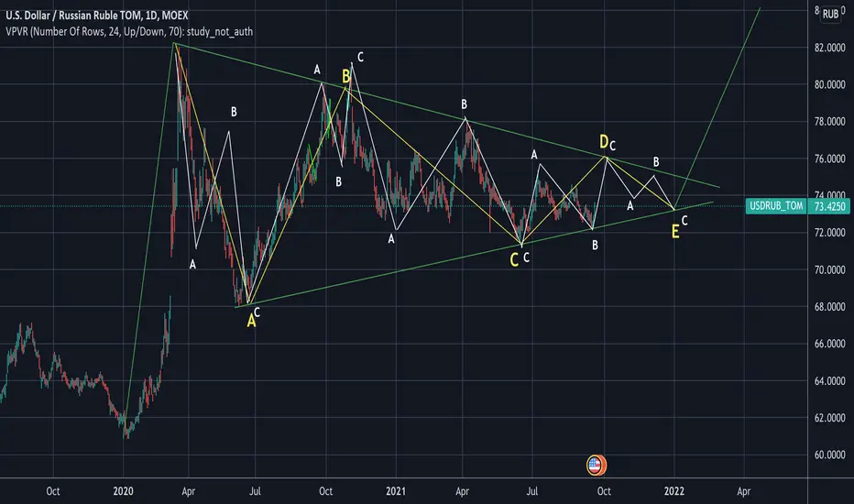Select the yellow line from D to E
Screen dimensions: 854x504
pos(640,183)
